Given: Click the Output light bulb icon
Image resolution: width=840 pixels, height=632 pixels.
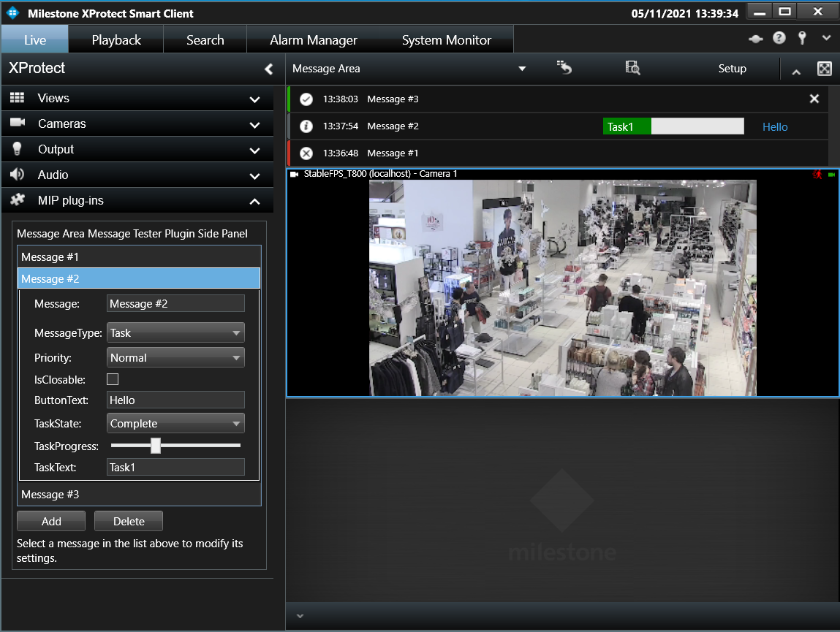Looking at the screenshot, I should tap(17, 149).
